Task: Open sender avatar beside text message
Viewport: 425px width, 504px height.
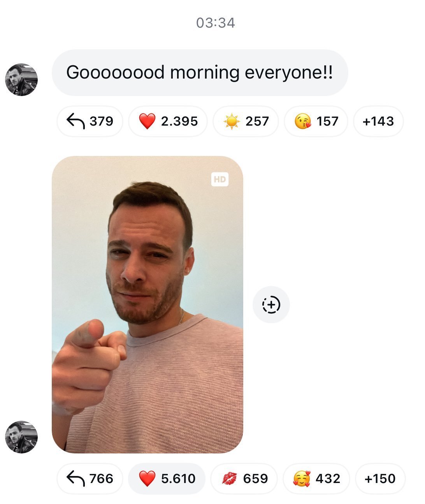Action: coord(21,80)
